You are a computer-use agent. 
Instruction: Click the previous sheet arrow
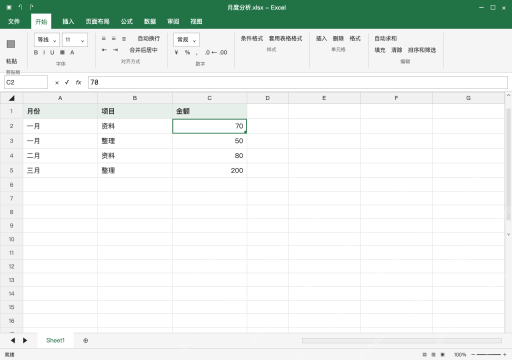coord(13,340)
